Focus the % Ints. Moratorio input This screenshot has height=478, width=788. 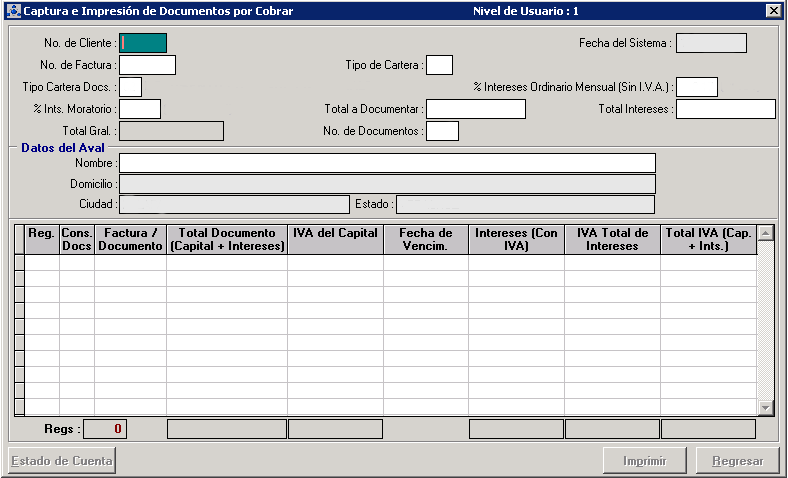[x=140, y=109]
